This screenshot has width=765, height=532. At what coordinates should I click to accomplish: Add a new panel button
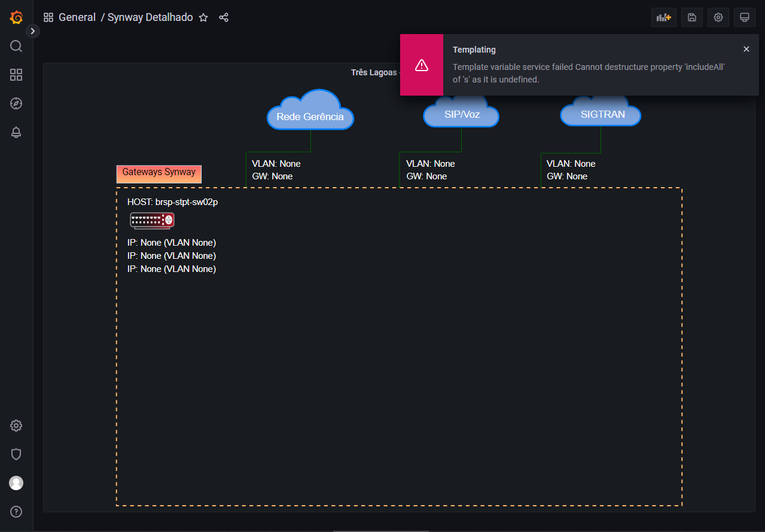point(664,17)
